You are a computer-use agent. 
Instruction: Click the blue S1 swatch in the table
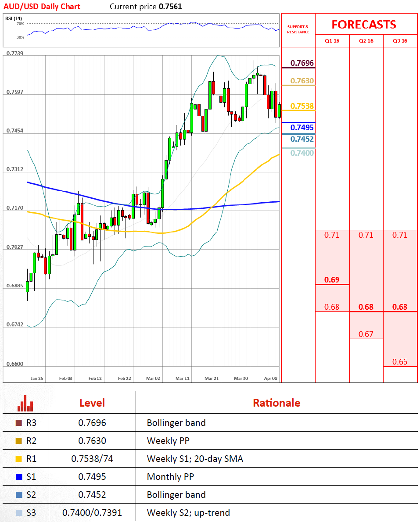(x=18, y=477)
